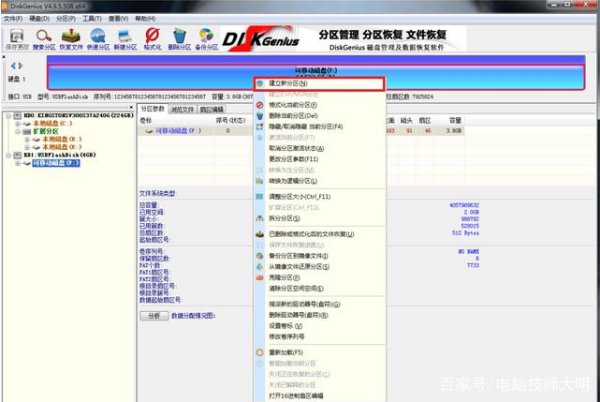Click the icon beside 调整分区大小
The height and width of the screenshot is (402, 600).
(x=260, y=197)
